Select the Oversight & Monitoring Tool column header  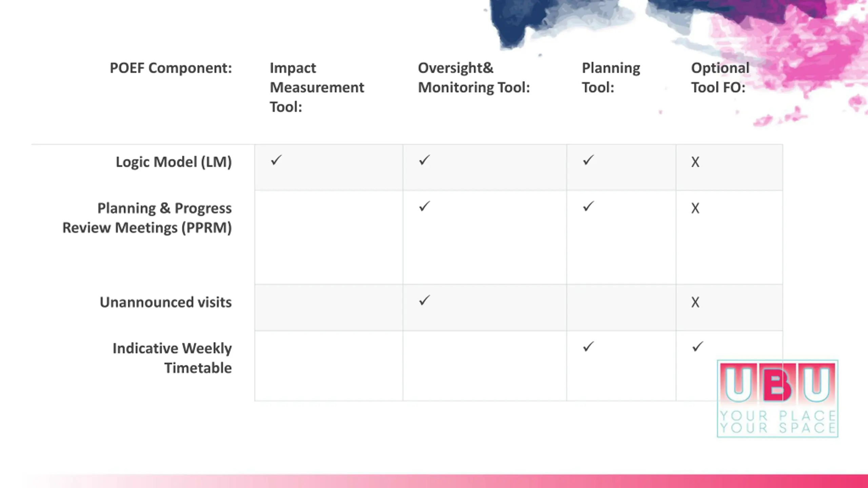click(x=474, y=78)
